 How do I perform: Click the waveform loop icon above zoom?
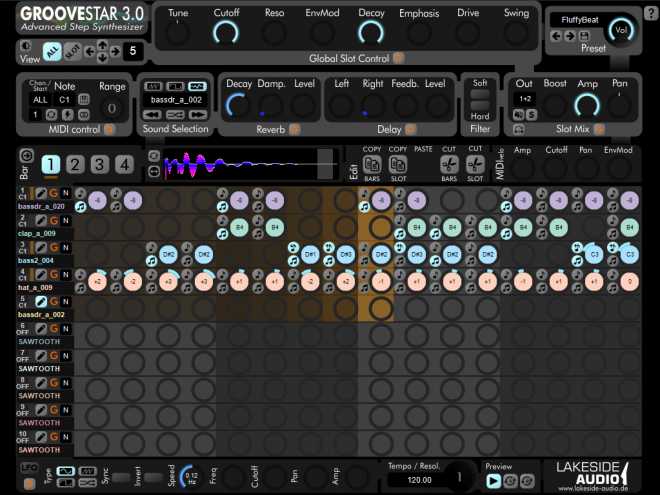(154, 156)
